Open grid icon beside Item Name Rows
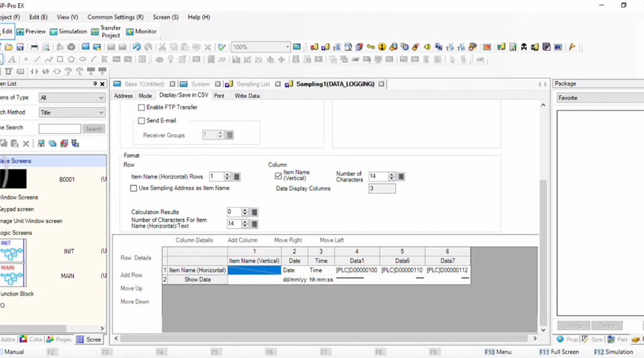Image resolution: width=644 pixels, height=358 pixels. point(237,176)
